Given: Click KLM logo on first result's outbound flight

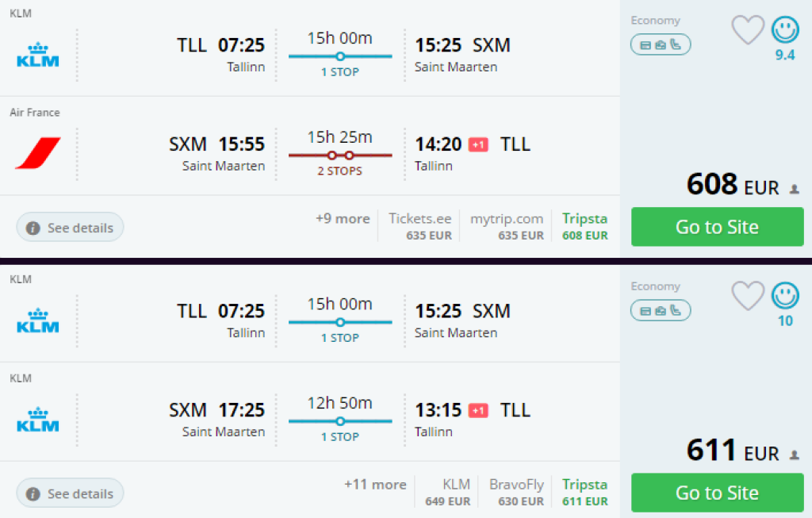Looking at the screenshot, I should 38,55.
